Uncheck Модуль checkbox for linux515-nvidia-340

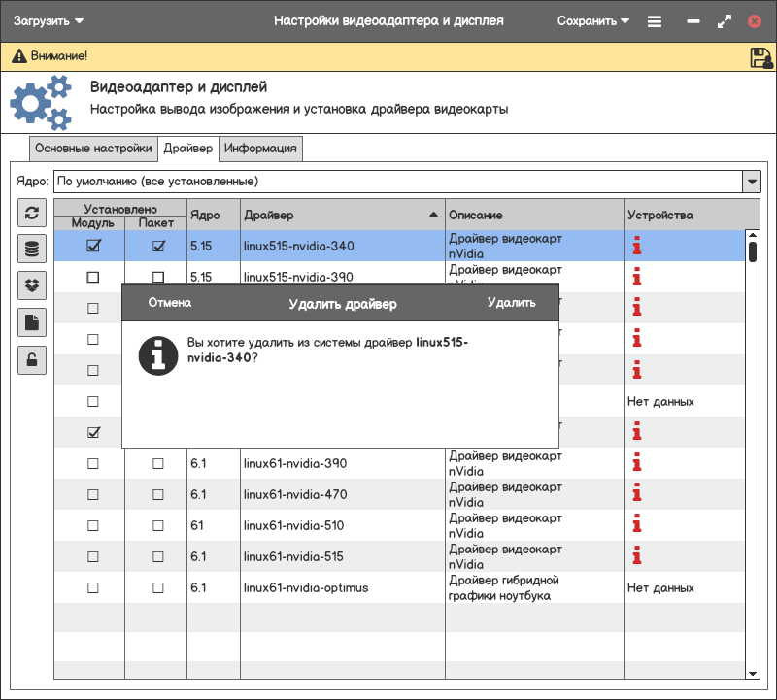point(93,246)
